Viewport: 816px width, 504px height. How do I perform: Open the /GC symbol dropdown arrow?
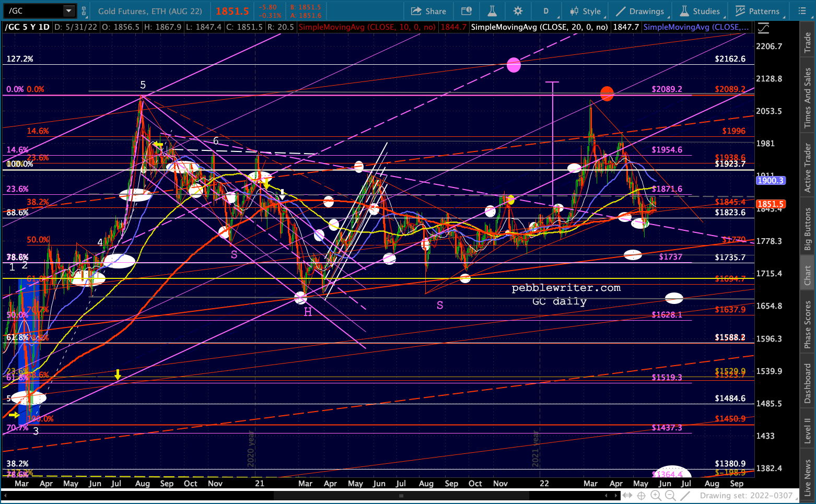(x=69, y=10)
